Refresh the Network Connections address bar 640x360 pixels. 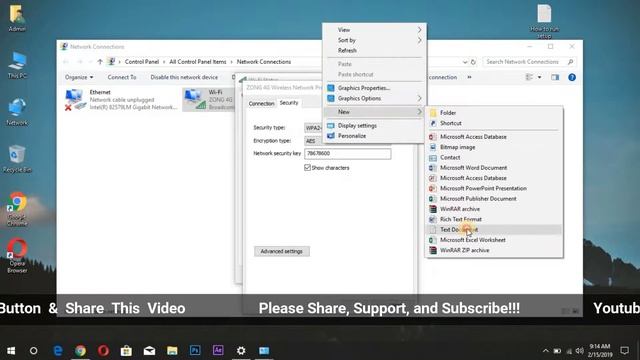[x=473, y=62]
